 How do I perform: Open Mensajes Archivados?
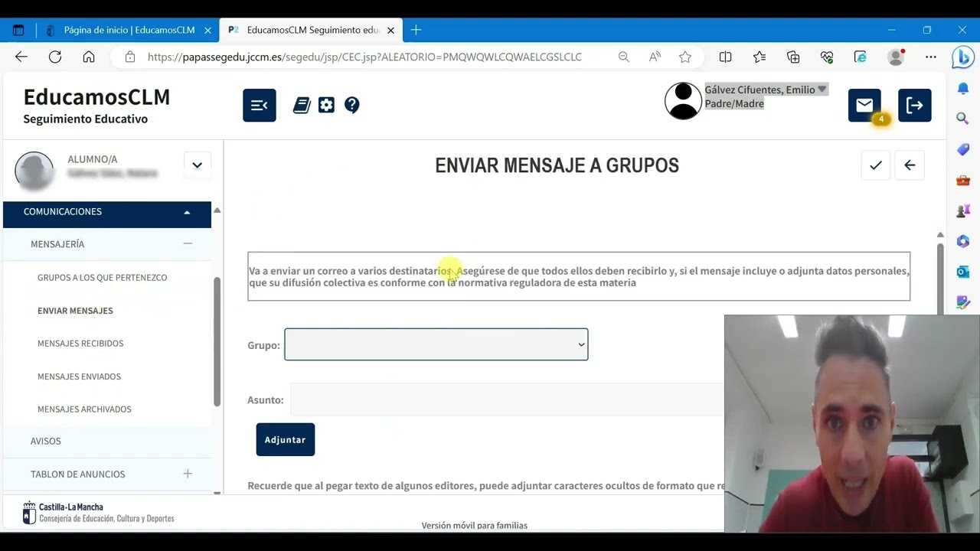[x=84, y=409]
